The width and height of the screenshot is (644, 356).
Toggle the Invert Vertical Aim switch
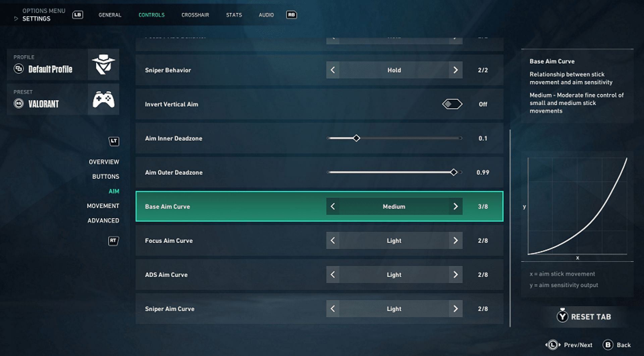pos(452,104)
